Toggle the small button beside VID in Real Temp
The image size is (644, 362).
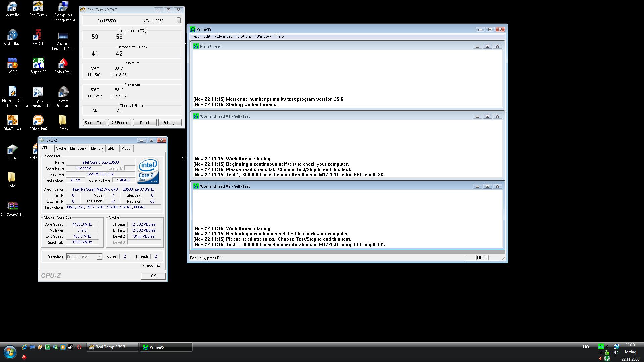[x=179, y=21]
